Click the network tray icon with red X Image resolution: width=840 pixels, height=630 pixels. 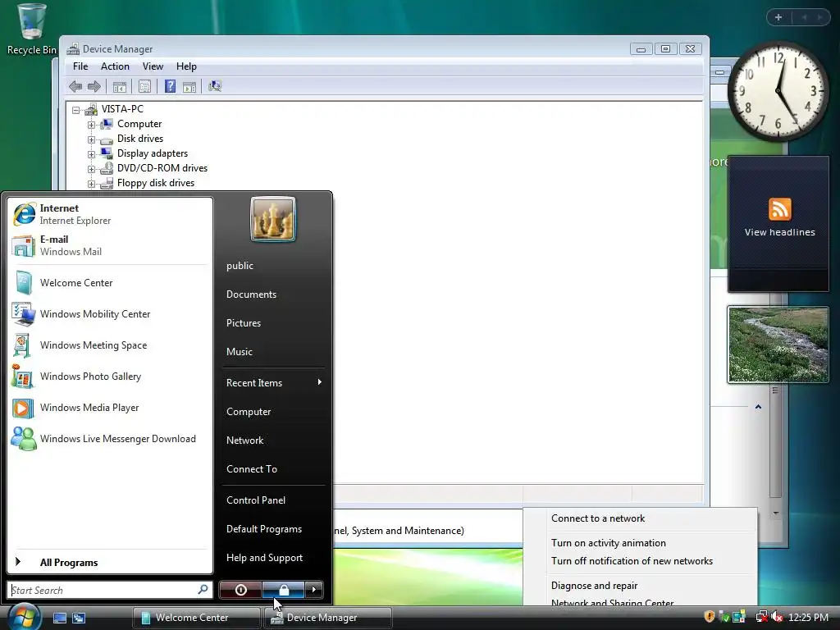[x=762, y=617]
